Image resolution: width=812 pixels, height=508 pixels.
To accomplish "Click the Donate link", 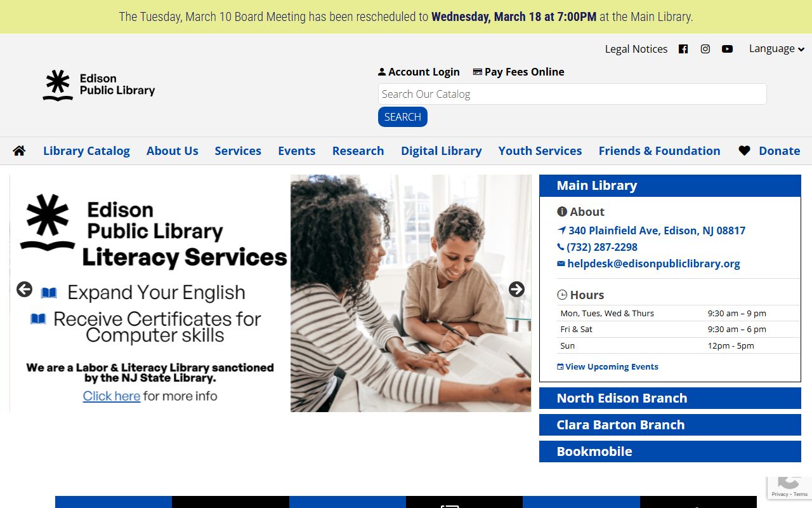I will click(x=780, y=150).
